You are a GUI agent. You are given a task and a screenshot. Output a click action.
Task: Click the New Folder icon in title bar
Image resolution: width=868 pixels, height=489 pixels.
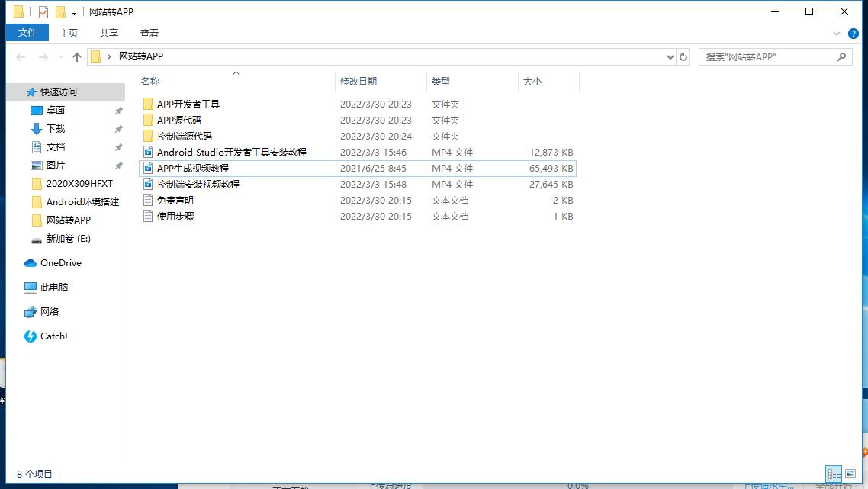point(60,12)
